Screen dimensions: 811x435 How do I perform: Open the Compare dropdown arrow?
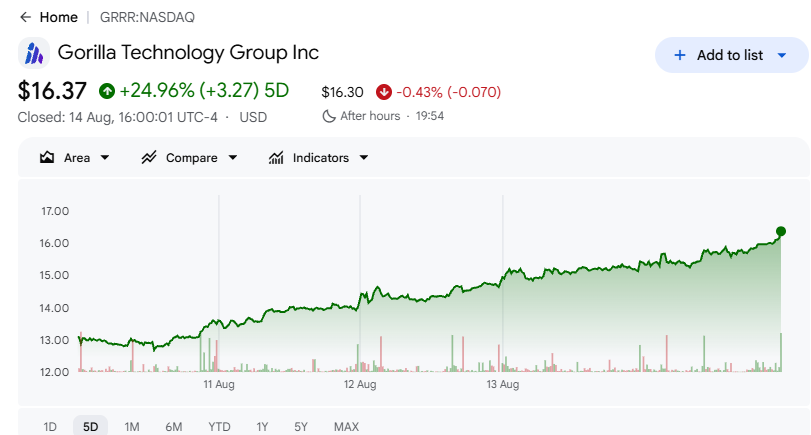233,158
